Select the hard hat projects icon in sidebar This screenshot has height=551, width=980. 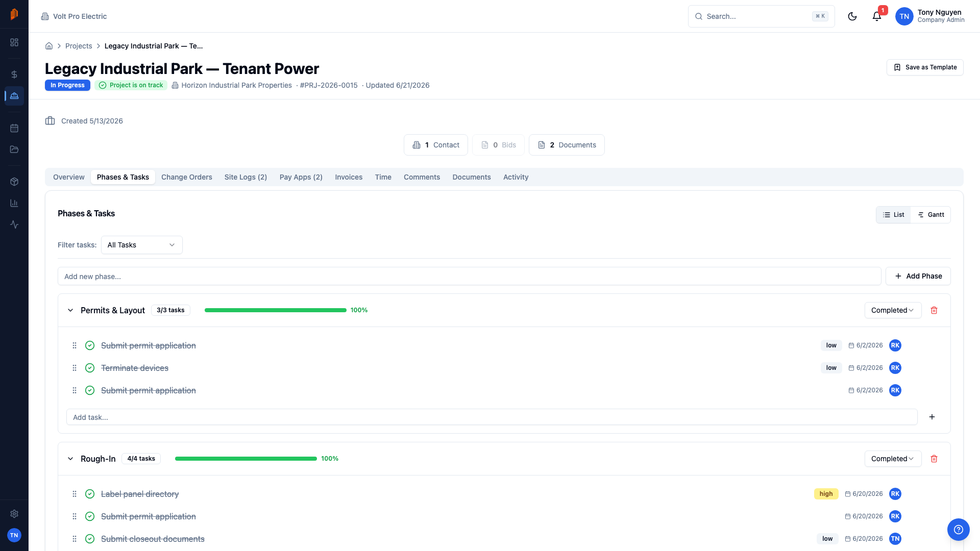14,96
